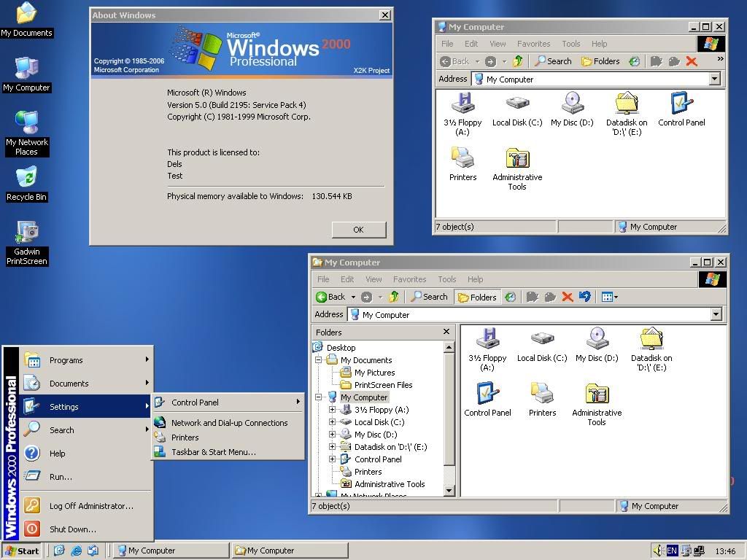747x560 pixels.
Task: Expand Datadisk on 'D:\' (E:) tree node
Action: (333, 447)
